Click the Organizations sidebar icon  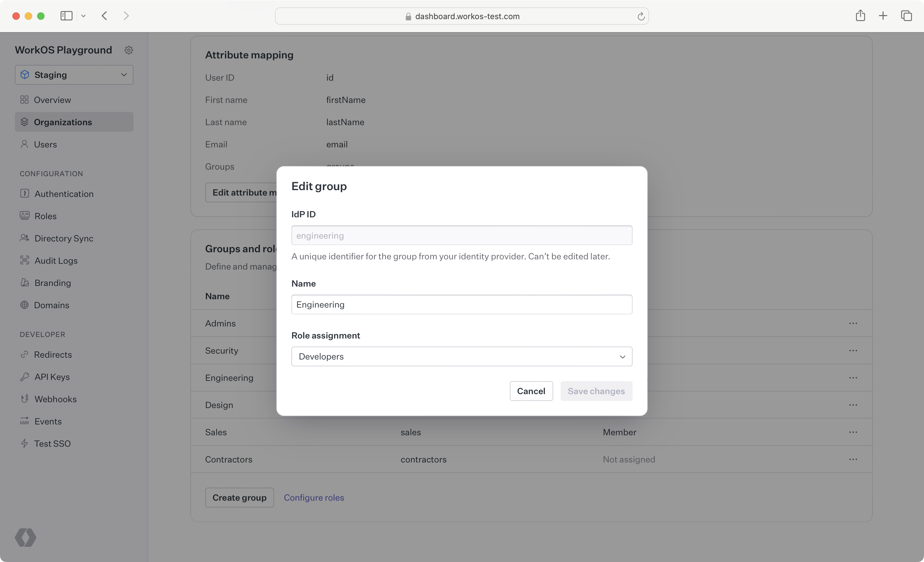[24, 121]
